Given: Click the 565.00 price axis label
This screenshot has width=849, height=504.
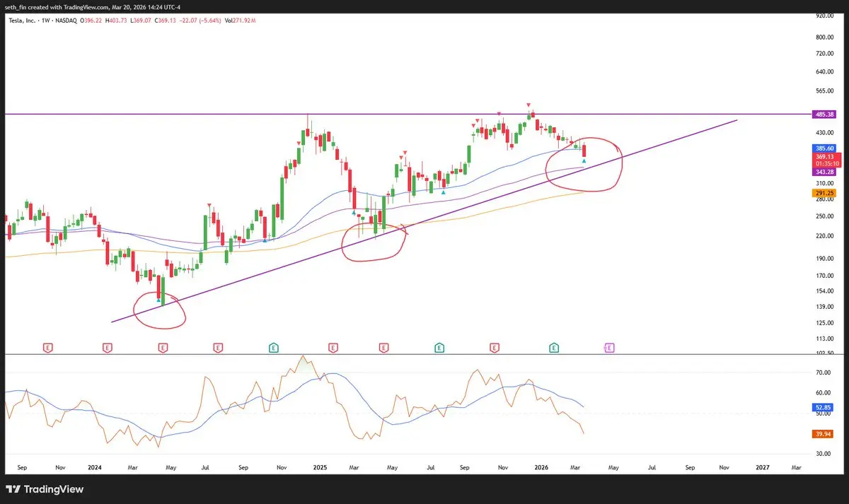Looking at the screenshot, I should coord(824,90).
